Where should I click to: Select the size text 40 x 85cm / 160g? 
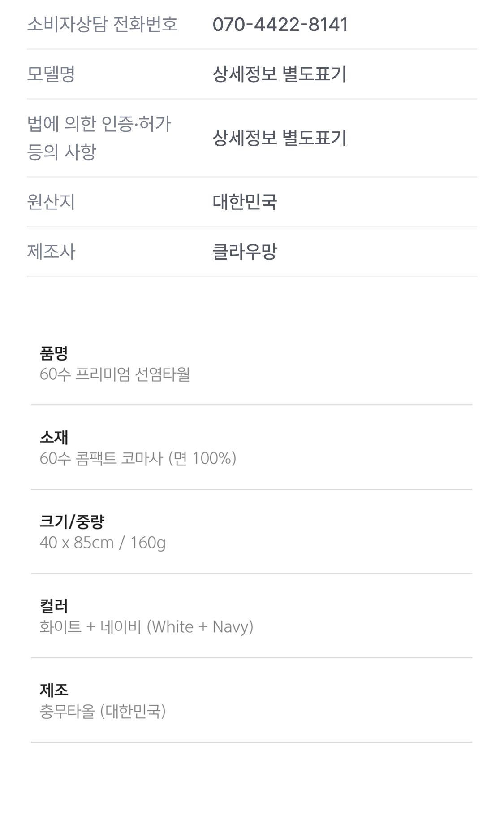click(103, 543)
